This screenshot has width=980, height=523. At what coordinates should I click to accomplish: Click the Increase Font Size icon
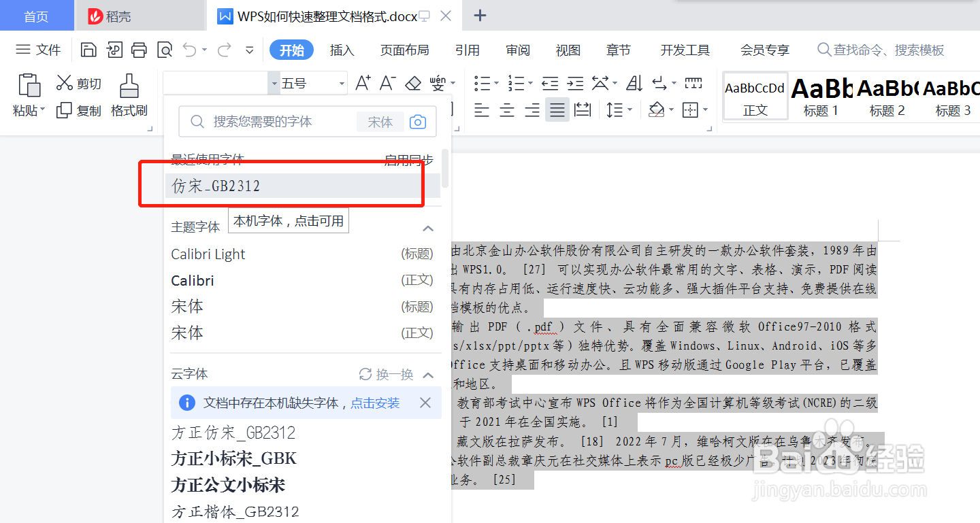363,82
